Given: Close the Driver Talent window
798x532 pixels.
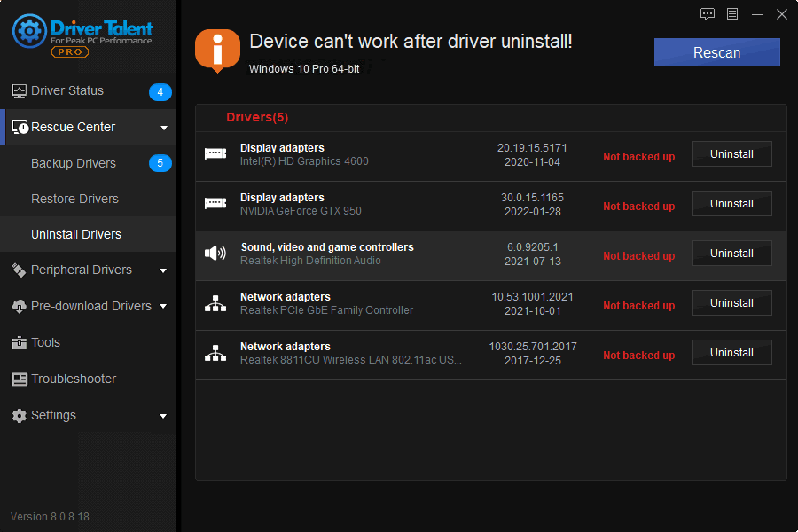Looking at the screenshot, I should pos(782,14).
